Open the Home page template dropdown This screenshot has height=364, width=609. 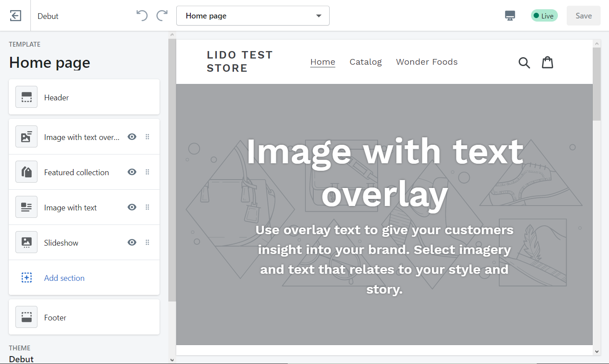point(253,16)
